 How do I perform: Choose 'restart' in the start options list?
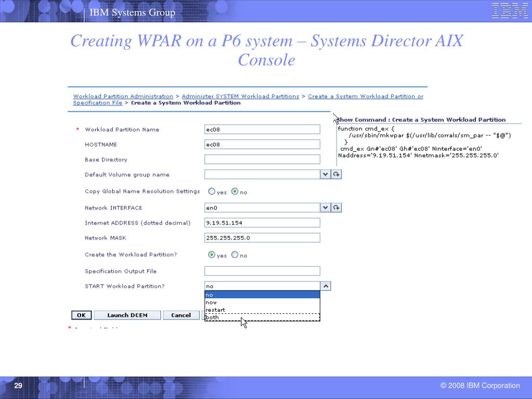[262, 310]
